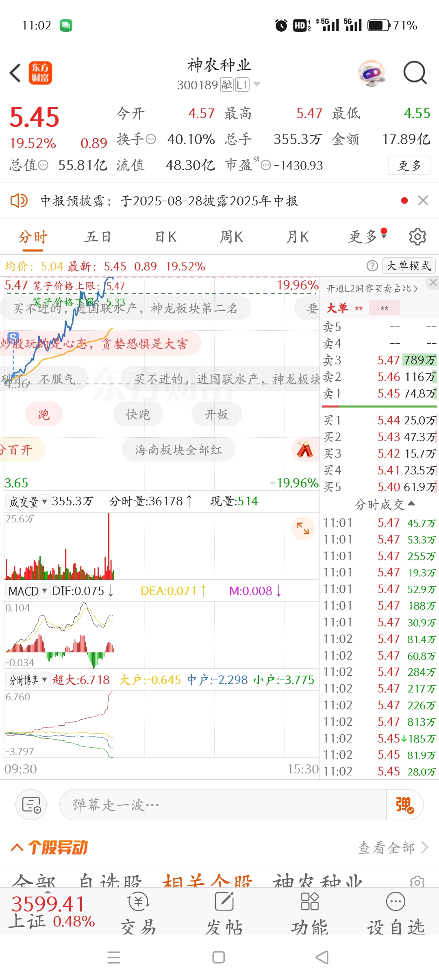Screen dimensions: 439x980
Task: Tap the 买1 5.44 order row
Action: coord(380,420)
